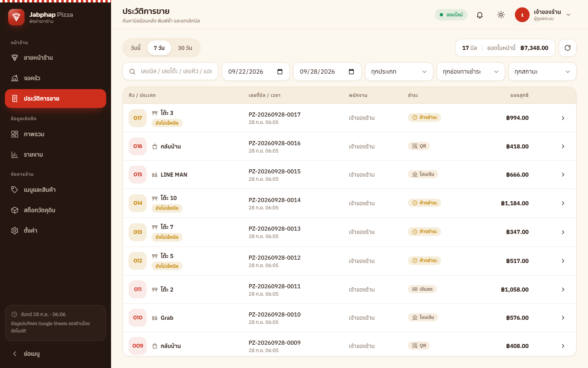588x368 pixels.
Task: Click เงินสด payment badge on bill 0011
Action: pyautogui.click(x=422, y=289)
